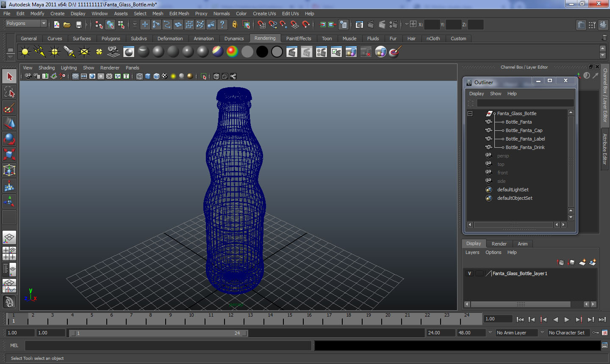Click the render current frame clapperboard icon
Screen dimensions: 610x364
pos(291,52)
